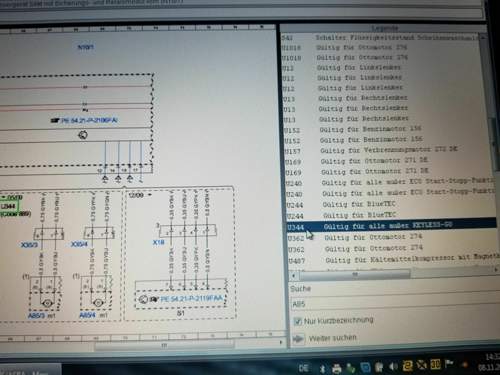Image resolution: width=500 pixels, height=375 pixels.
Task: Open the Bluetooth tray icon
Action: point(322,369)
